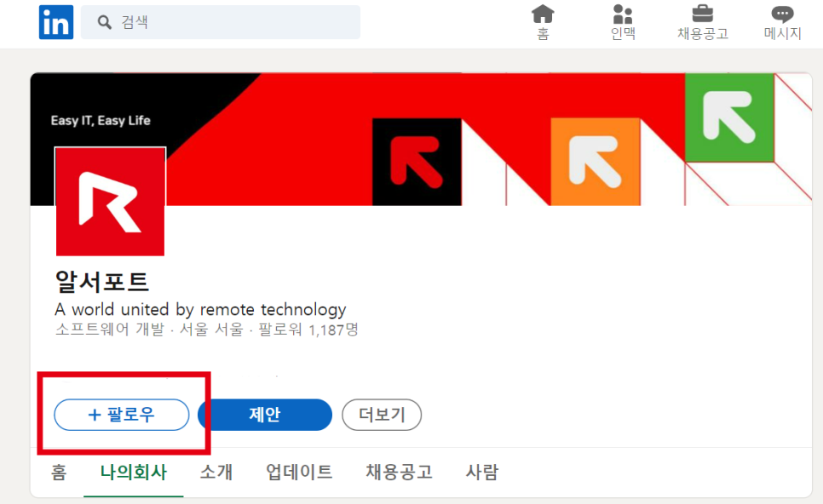Focus the 검색 search field
The width and height of the screenshot is (823, 504).
221,22
